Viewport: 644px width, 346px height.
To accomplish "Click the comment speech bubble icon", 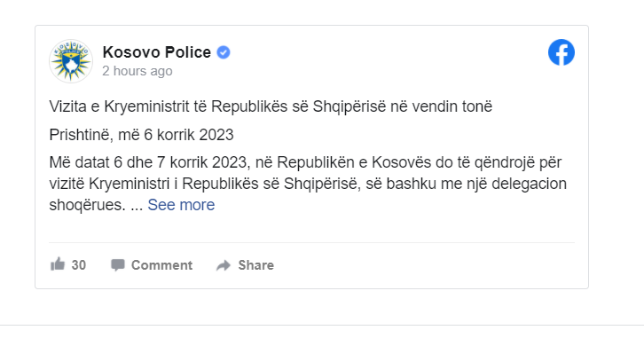I will [x=118, y=265].
